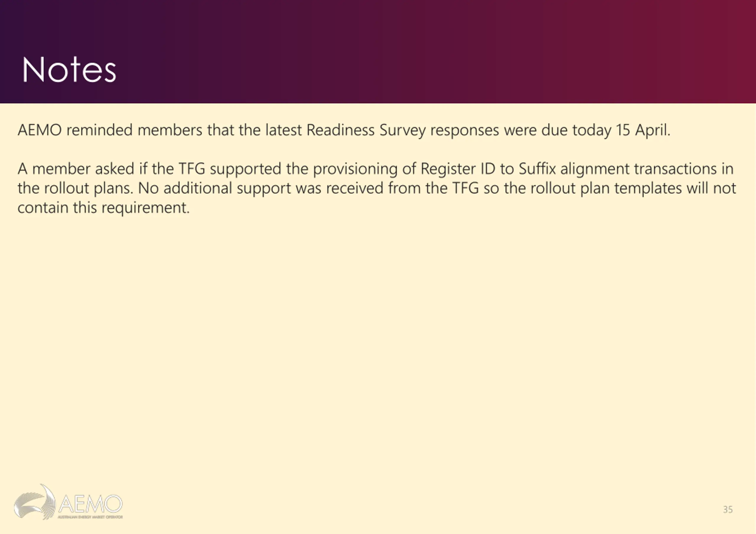Click 'contain this requirement.' on the last line
The height and width of the screenshot is (534, 756).
point(104,208)
